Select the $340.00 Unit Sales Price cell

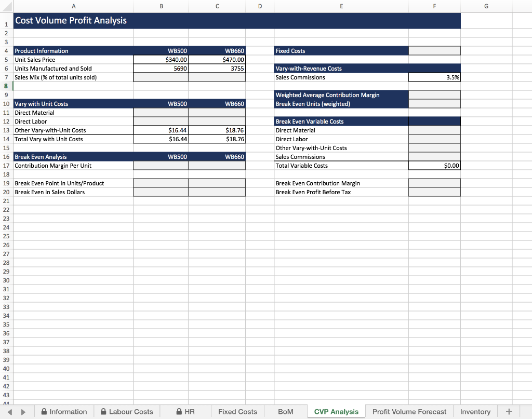(x=161, y=59)
